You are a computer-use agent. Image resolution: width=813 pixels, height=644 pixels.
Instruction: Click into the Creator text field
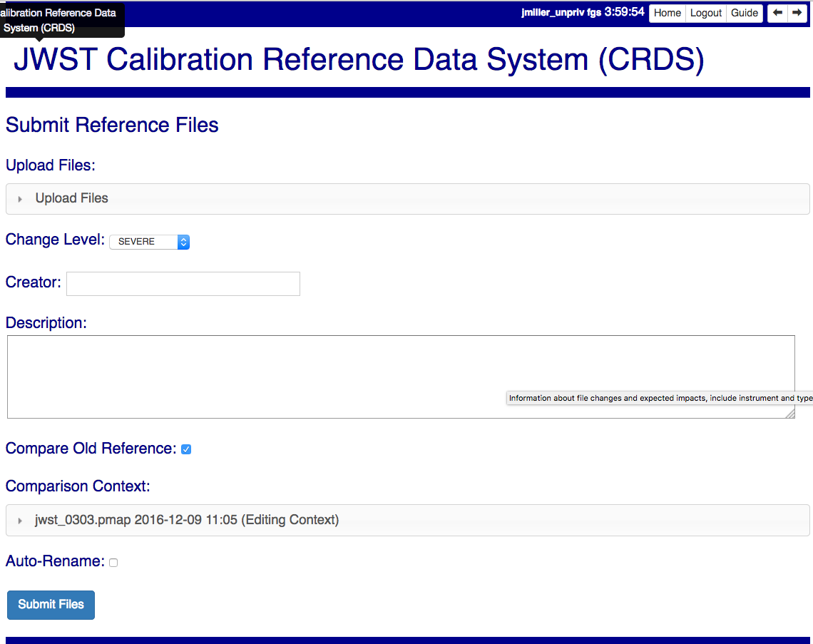pyautogui.click(x=183, y=284)
